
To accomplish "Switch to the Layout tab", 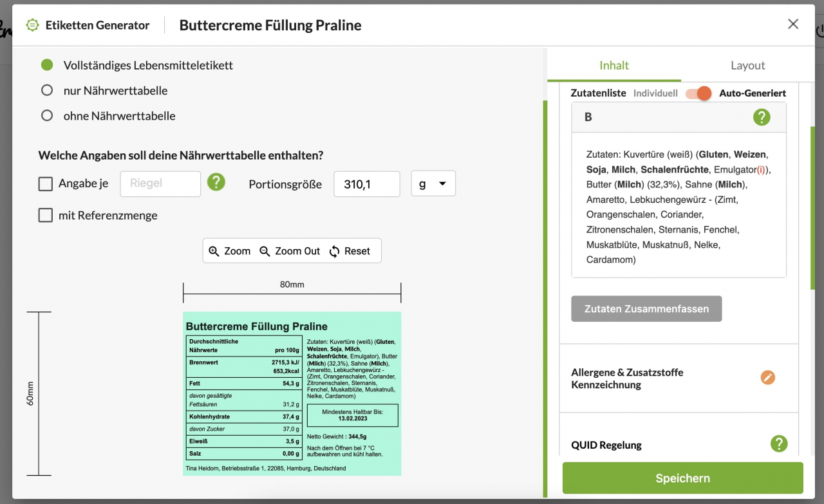I will point(747,65).
